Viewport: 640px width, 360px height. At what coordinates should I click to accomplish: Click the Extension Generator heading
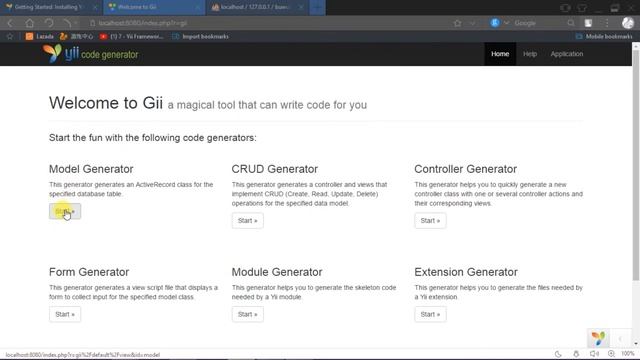click(466, 272)
